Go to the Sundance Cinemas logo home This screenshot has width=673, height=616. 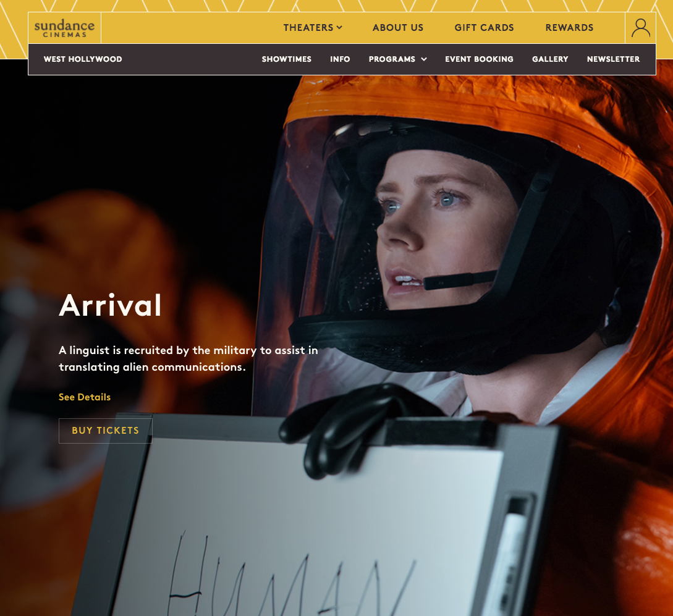click(x=65, y=28)
